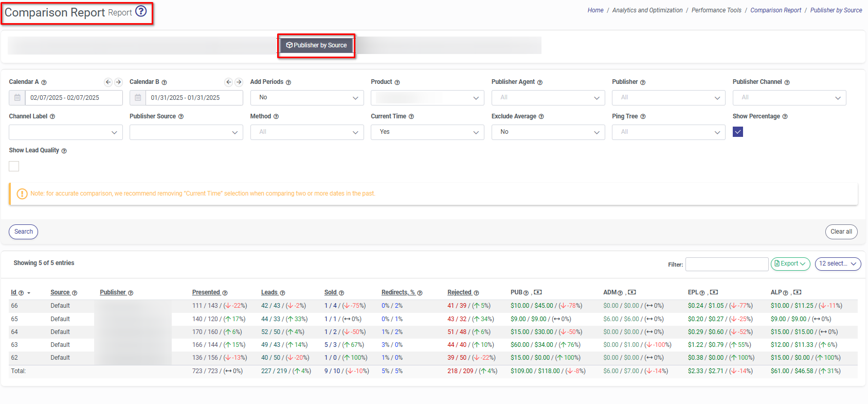Expand the Add Periods dropdown
868x404 pixels.
[307, 98]
